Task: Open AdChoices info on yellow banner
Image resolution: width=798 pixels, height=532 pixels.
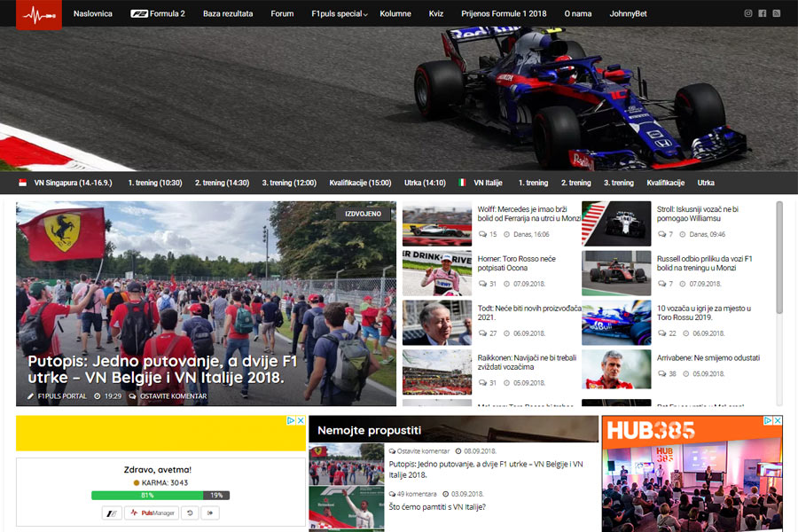Action: point(291,420)
